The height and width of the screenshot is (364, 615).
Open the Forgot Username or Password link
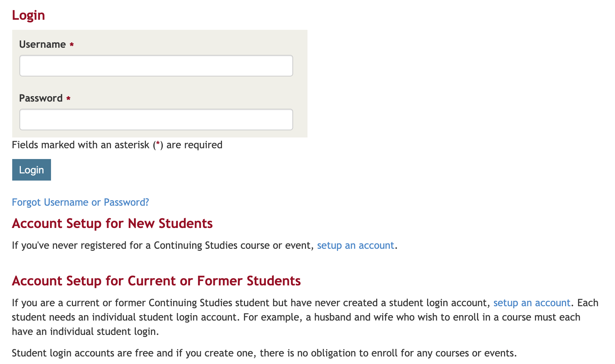tap(80, 202)
